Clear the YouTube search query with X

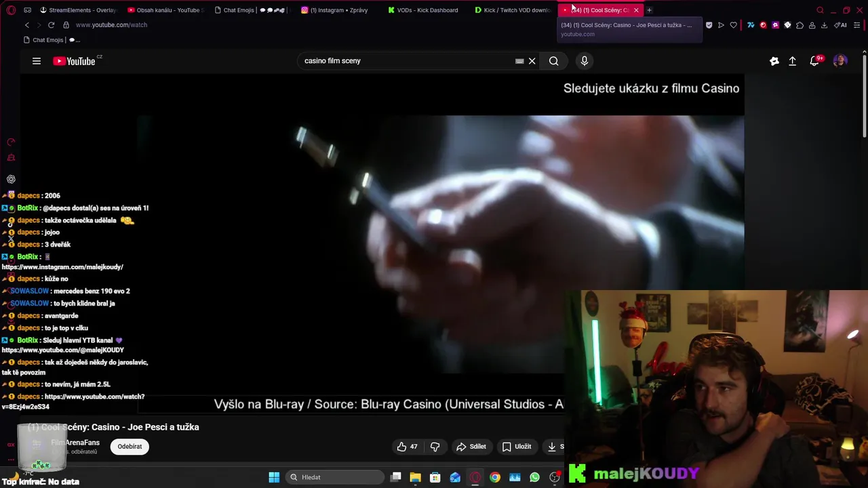pos(532,61)
